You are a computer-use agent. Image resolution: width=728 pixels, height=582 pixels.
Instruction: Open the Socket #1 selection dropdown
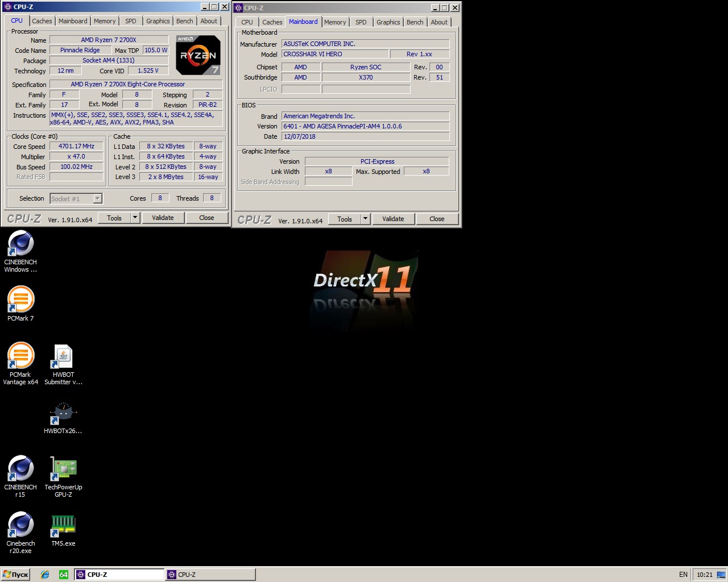[76, 198]
